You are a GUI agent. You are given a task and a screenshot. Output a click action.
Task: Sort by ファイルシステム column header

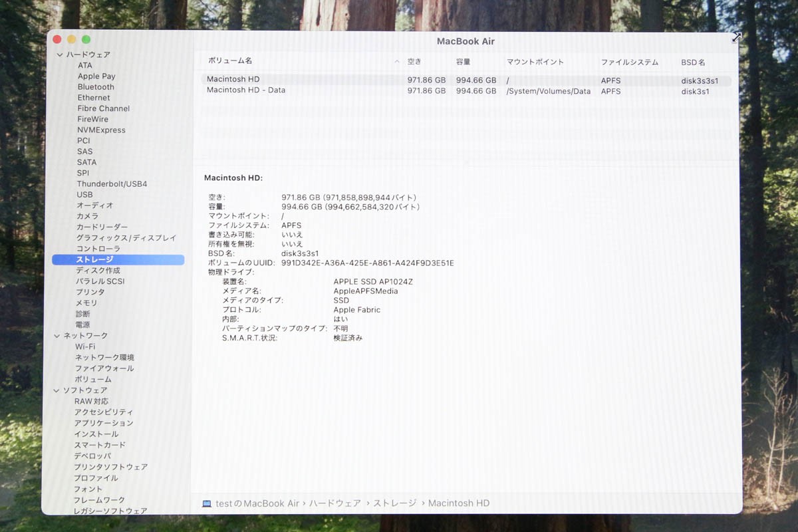click(x=629, y=62)
